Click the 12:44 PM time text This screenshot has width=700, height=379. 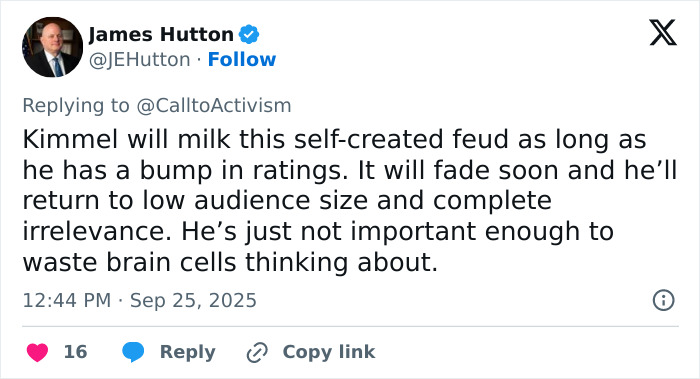pyautogui.click(x=67, y=300)
